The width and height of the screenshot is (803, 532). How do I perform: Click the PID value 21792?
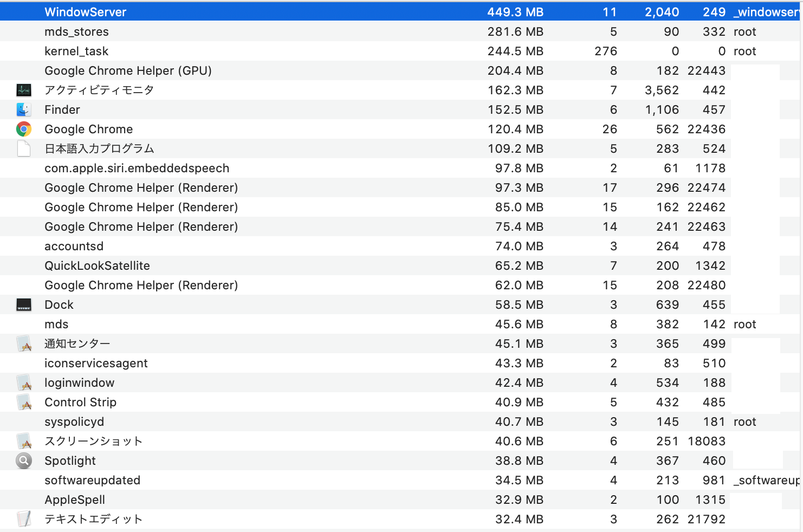click(x=707, y=519)
